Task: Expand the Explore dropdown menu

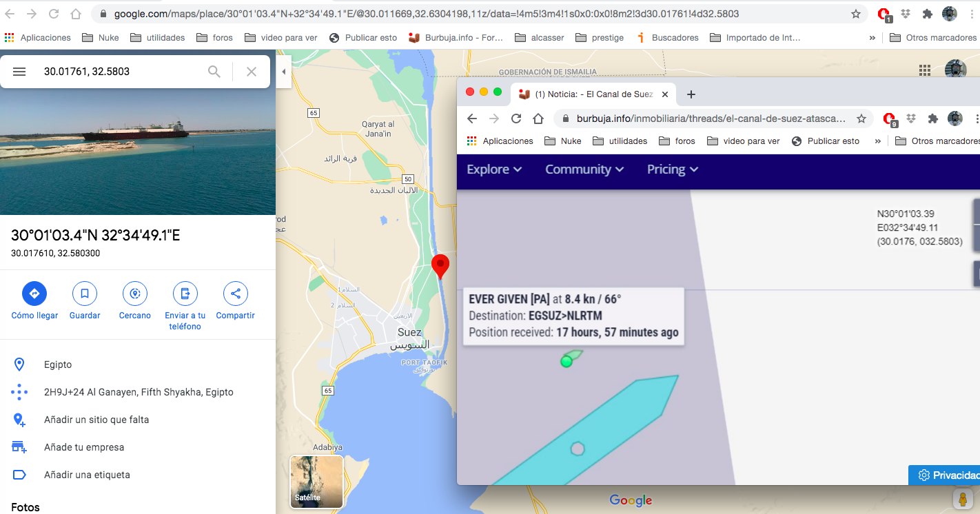Action: coord(494,169)
